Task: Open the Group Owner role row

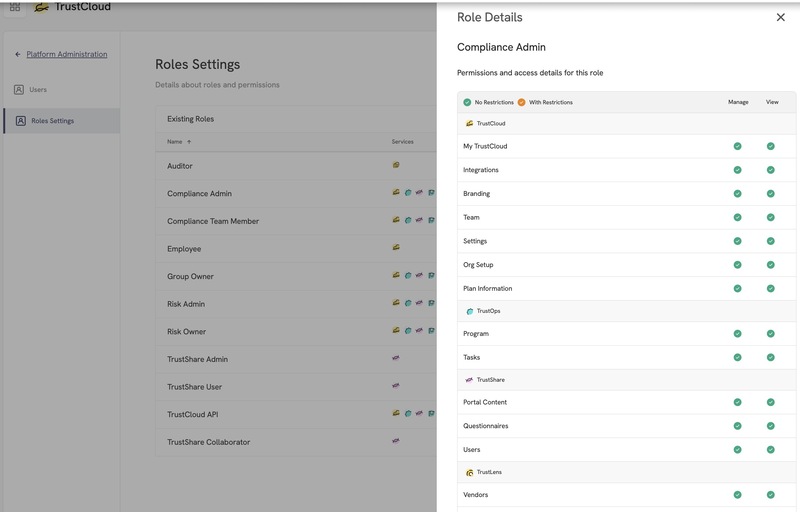Action: coord(296,276)
